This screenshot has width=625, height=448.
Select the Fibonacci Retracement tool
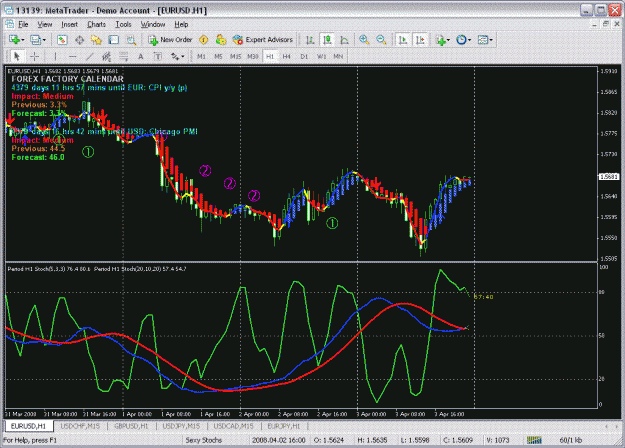(x=124, y=57)
